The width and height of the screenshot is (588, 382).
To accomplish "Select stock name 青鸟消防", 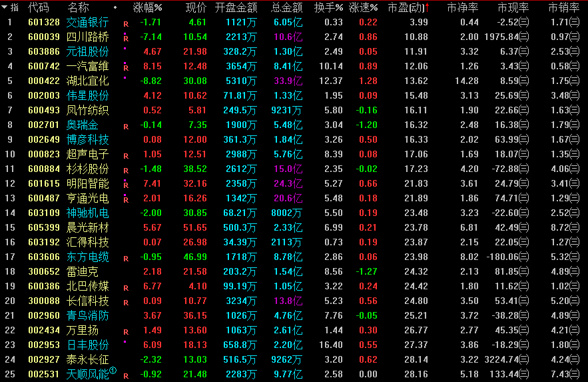I will pyautogui.click(x=87, y=315).
